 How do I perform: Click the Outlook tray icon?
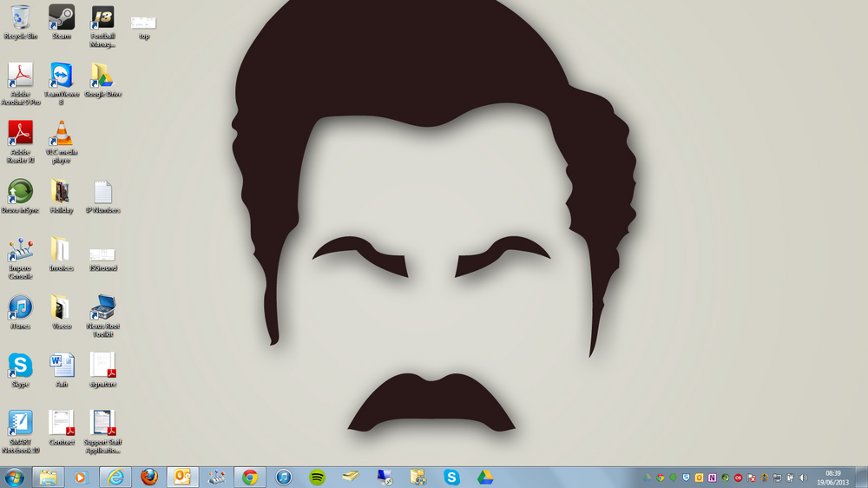[x=699, y=478]
